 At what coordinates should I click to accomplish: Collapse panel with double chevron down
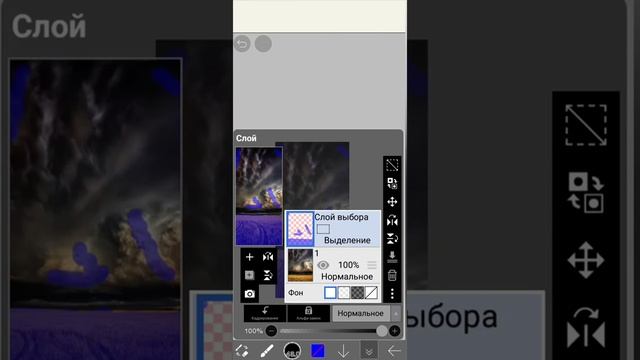(x=369, y=351)
